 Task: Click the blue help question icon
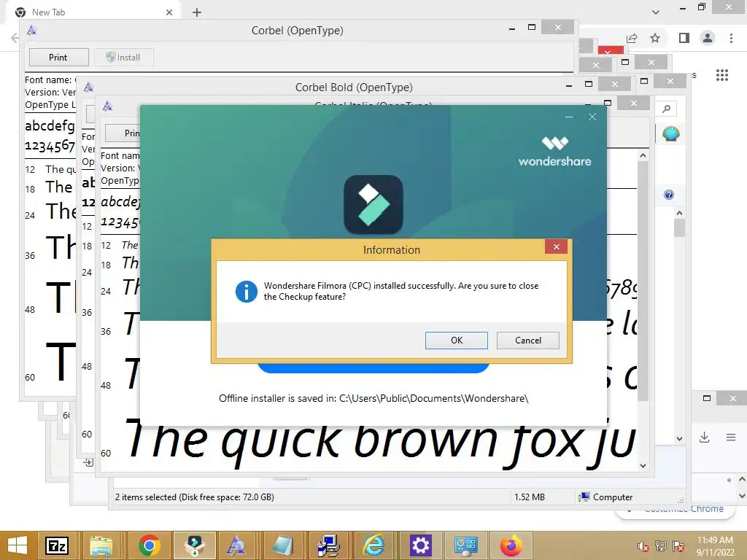point(669,195)
